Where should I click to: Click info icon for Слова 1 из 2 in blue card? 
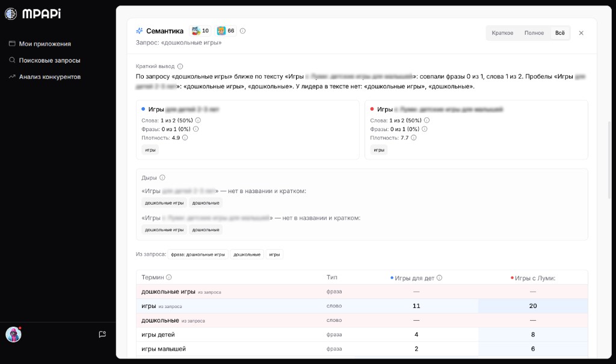pos(198,120)
